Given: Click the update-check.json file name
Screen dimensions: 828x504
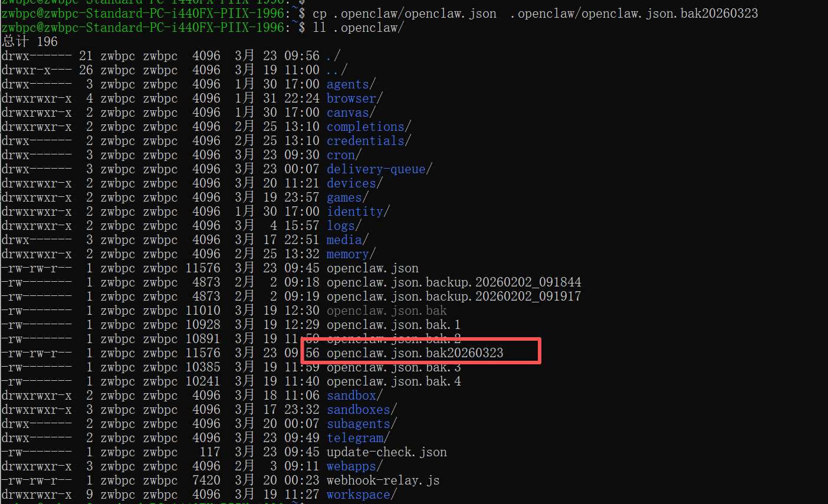Looking at the screenshot, I should click(x=386, y=452).
